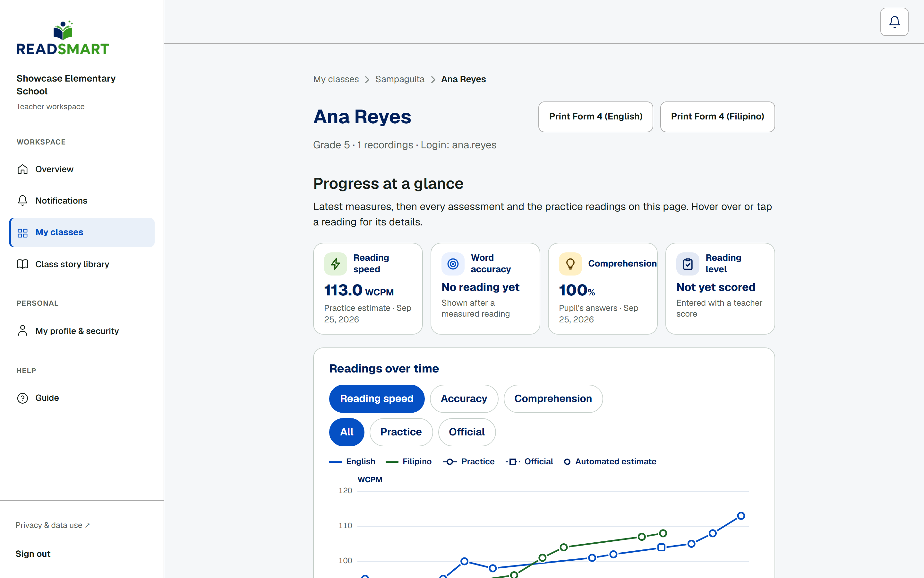924x578 pixels.
Task: Select the All readings filter
Action: point(347,432)
